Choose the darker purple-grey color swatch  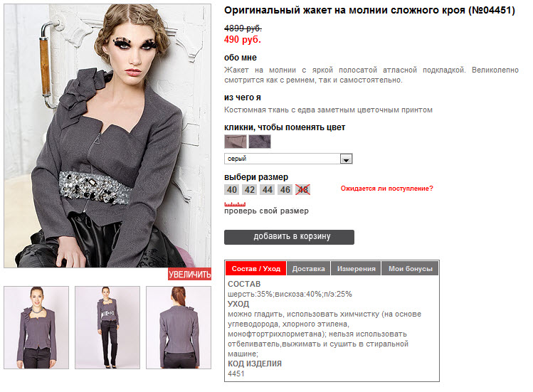260,142
